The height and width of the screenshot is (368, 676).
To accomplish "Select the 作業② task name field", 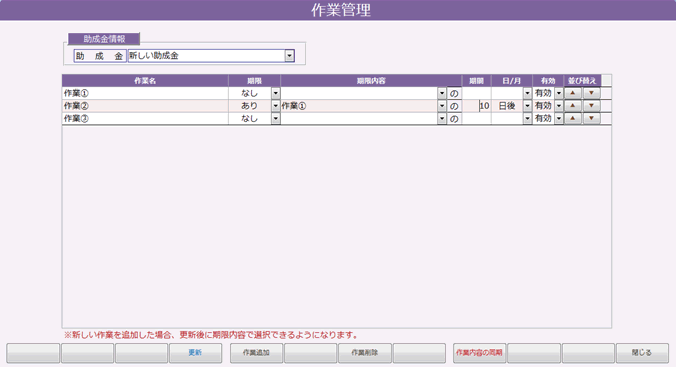I will [x=145, y=106].
